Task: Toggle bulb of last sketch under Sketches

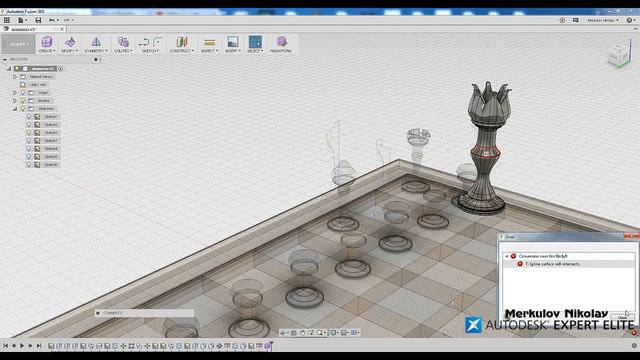Action: point(29,164)
